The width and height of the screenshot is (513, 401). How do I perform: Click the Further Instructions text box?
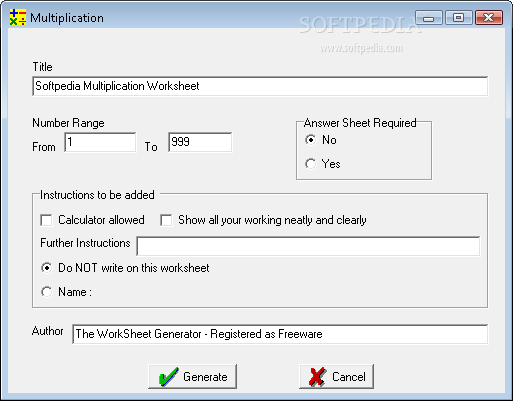308,246
